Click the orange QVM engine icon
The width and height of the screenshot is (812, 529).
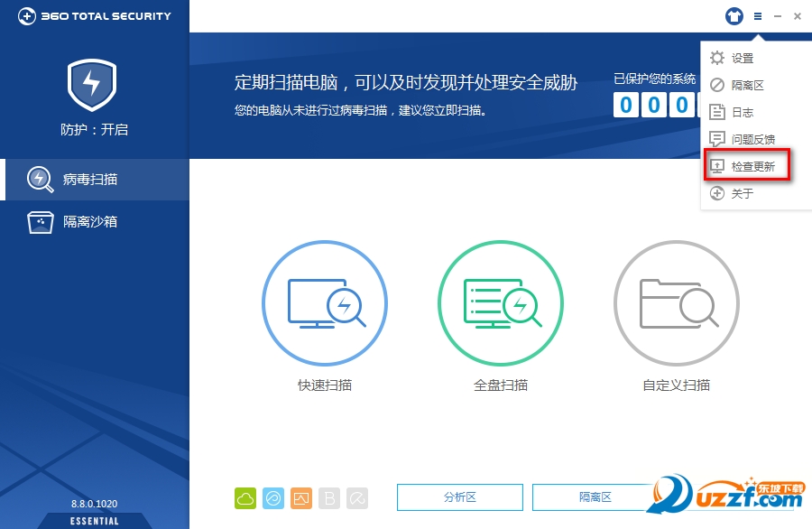(301, 498)
